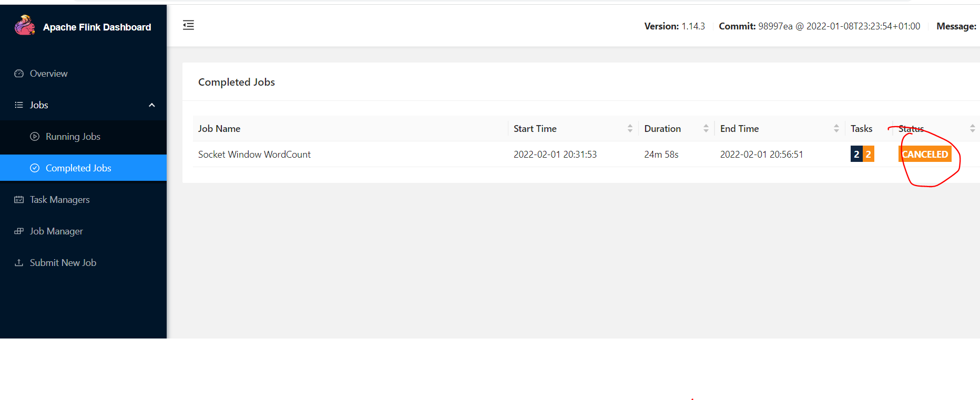Image resolution: width=980 pixels, height=400 pixels.
Task: Open the Jobs menu section
Action: [83, 105]
